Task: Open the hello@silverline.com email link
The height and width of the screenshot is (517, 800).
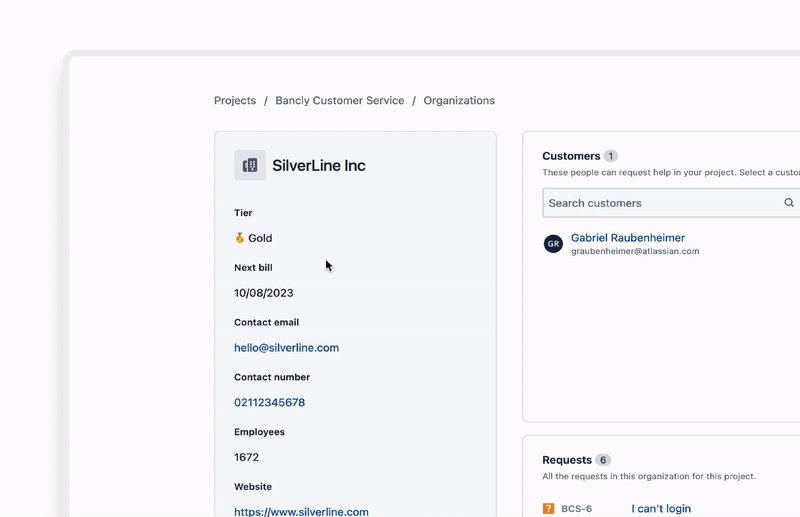Action: tap(287, 348)
